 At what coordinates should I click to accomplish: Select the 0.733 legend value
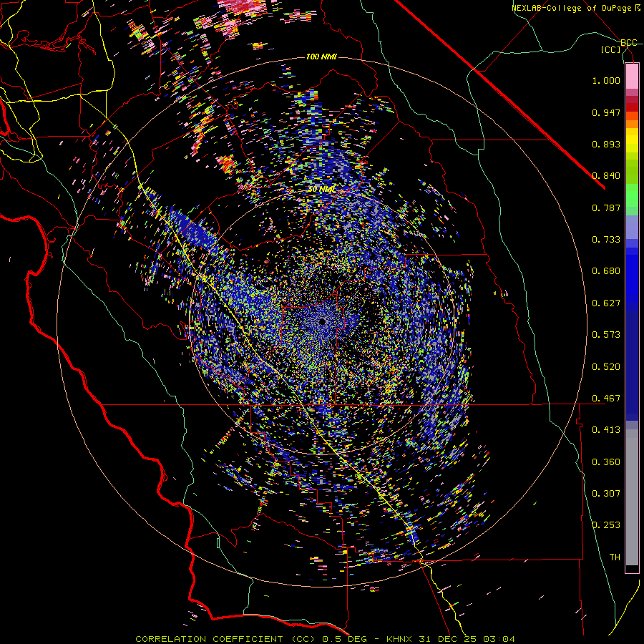pyautogui.click(x=606, y=240)
